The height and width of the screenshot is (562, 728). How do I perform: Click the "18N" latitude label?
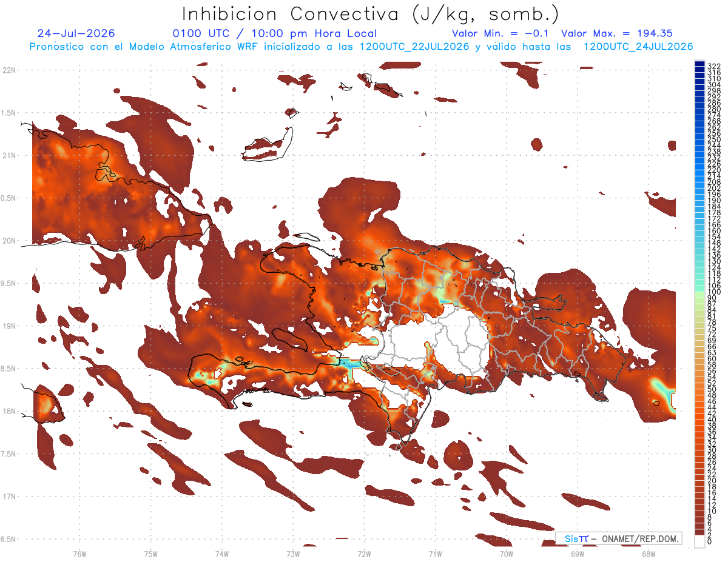coord(8,412)
